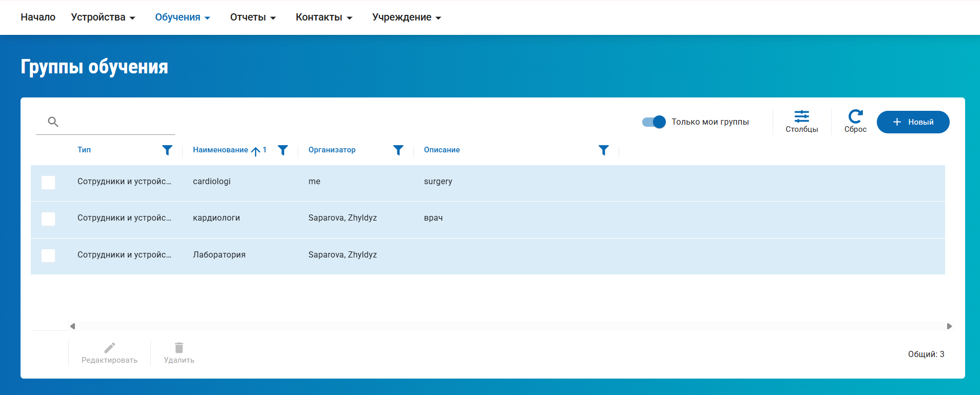Click filter icon for Организатор column
Image resolution: width=980 pixels, height=395 pixels.
click(x=398, y=150)
